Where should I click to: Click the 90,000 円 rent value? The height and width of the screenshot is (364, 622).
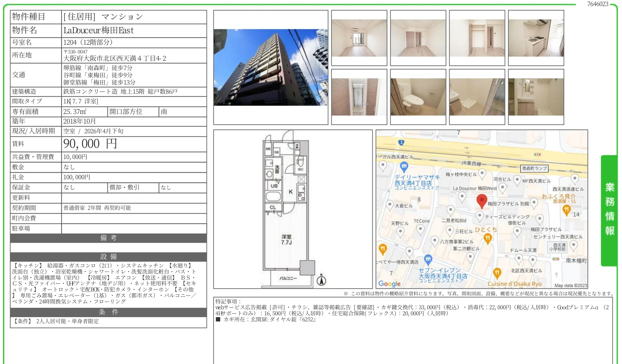[90, 144]
